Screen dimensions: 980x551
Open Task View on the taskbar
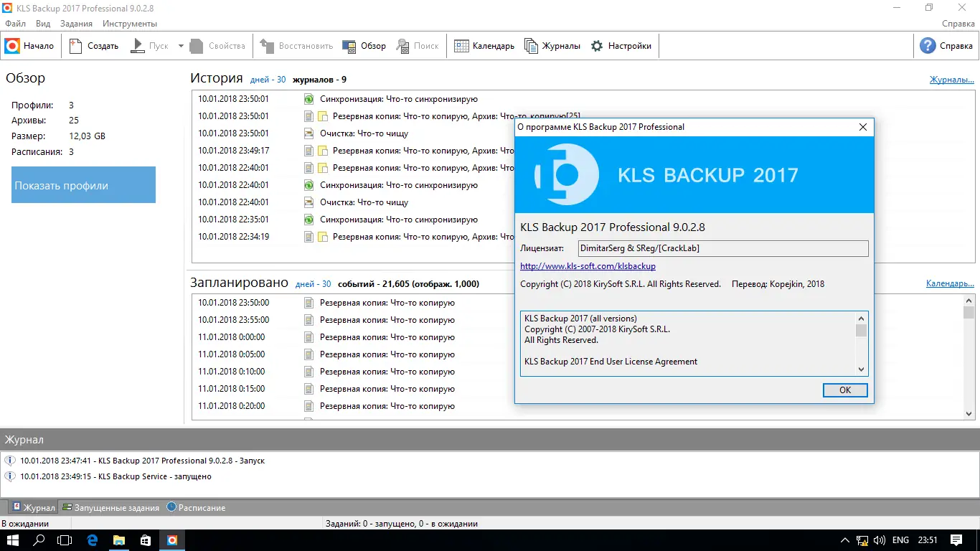[x=65, y=540]
